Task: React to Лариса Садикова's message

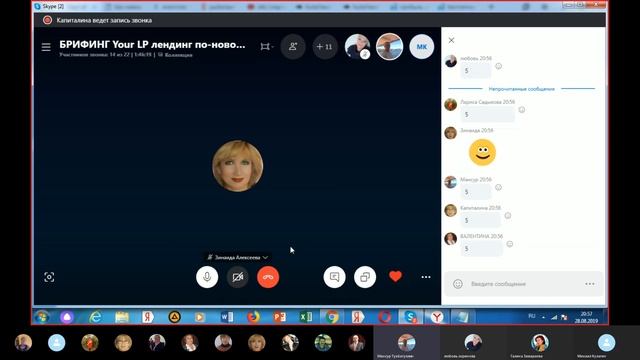Action: click(522, 110)
